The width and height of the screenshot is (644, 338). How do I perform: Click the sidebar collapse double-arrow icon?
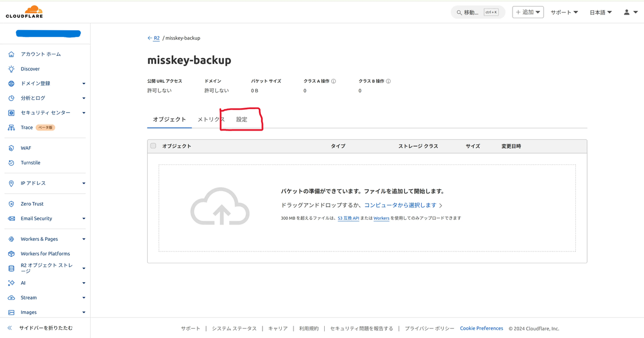click(10, 328)
